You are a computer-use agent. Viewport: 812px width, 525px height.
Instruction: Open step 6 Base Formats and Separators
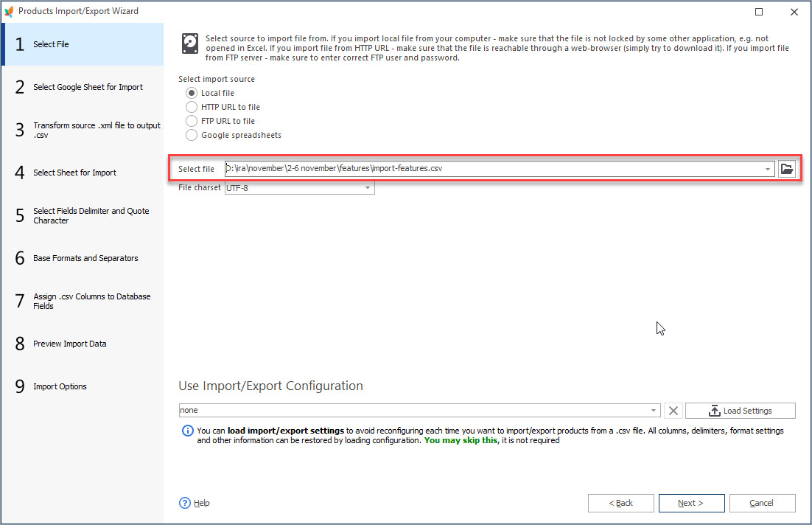pyautogui.click(x=83, y=258)
